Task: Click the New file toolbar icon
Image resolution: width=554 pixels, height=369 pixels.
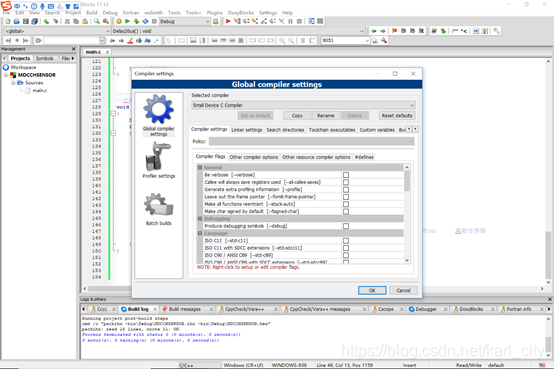Action: pyautogui.click(x=8, y=22)
